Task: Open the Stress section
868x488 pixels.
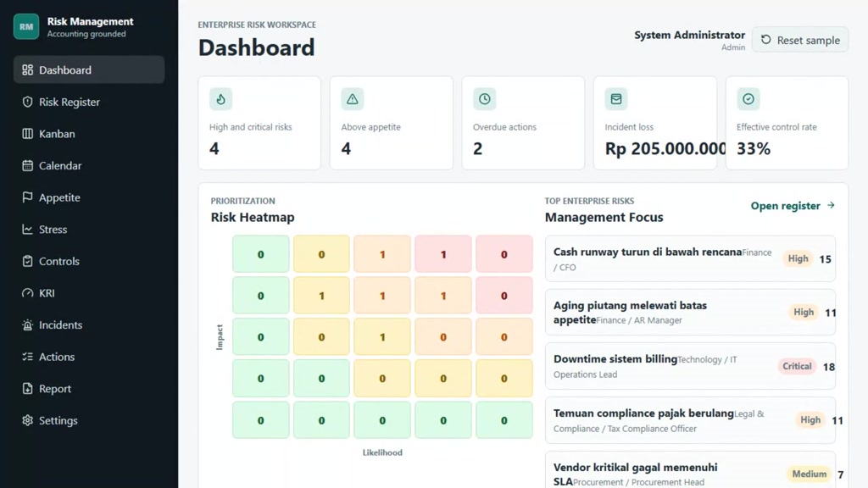Action: coord(88,229)
